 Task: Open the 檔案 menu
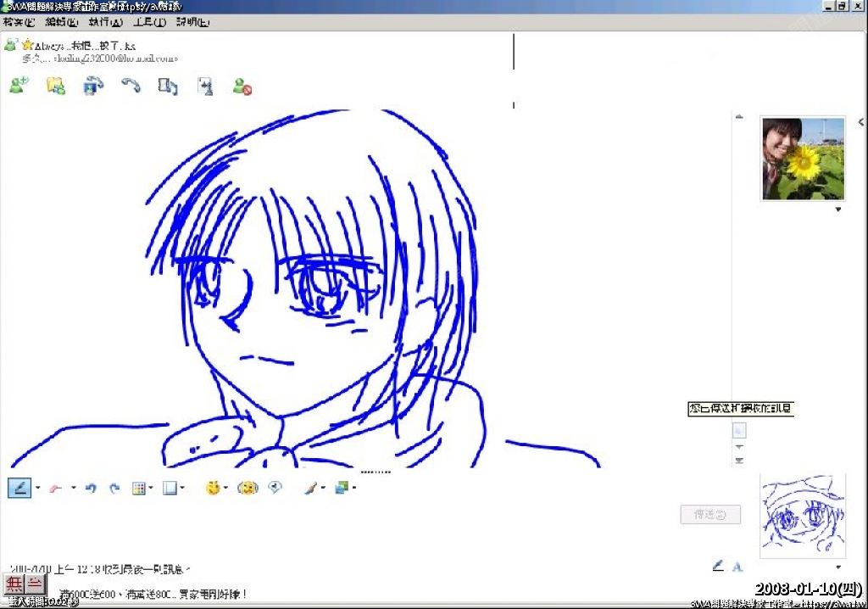point(19,22)
